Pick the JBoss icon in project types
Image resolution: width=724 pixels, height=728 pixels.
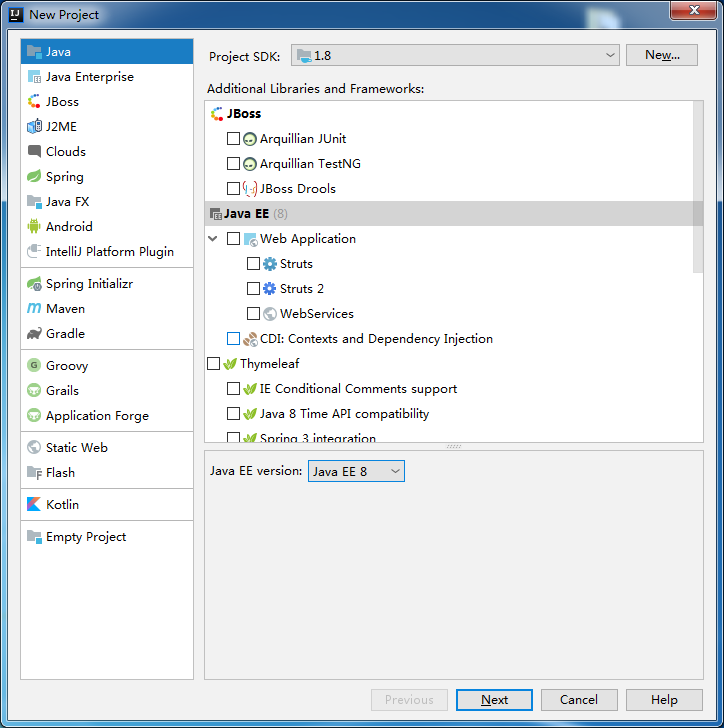[x=34, y=101]
